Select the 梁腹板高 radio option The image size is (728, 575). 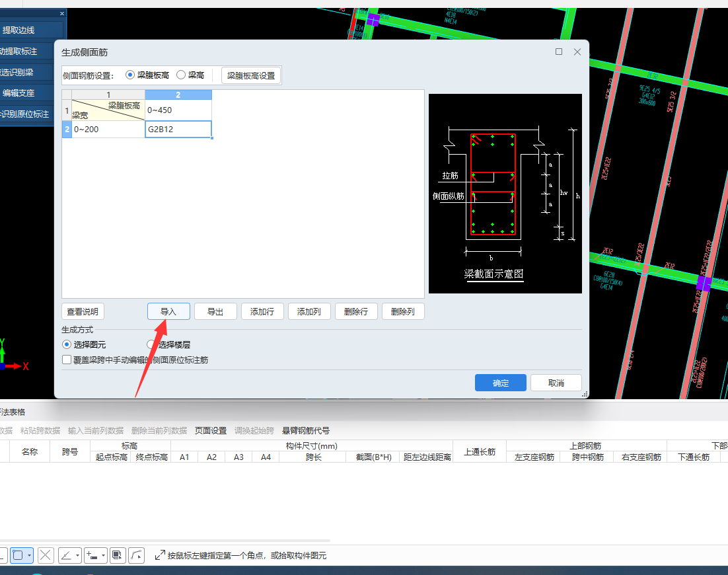point(147,75)
